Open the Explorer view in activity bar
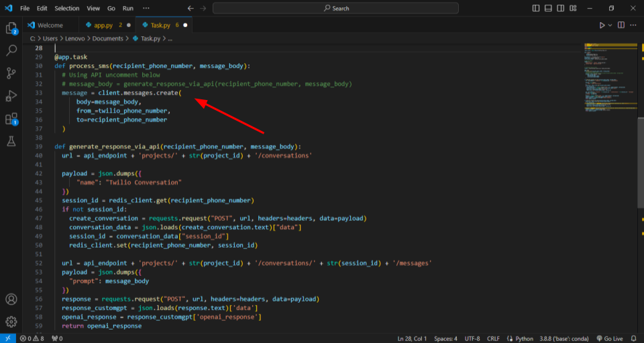The image size is (644, 343). [11, 28]
